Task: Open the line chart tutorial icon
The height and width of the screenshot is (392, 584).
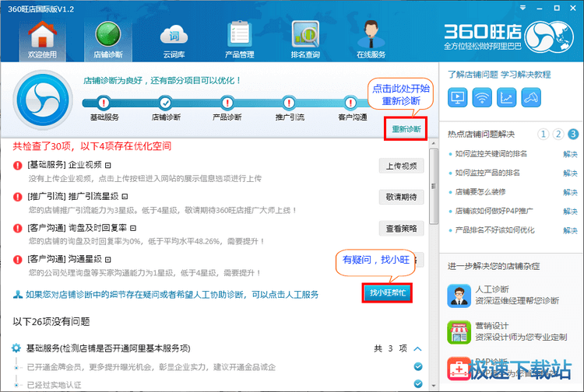Action: point(507,98)
